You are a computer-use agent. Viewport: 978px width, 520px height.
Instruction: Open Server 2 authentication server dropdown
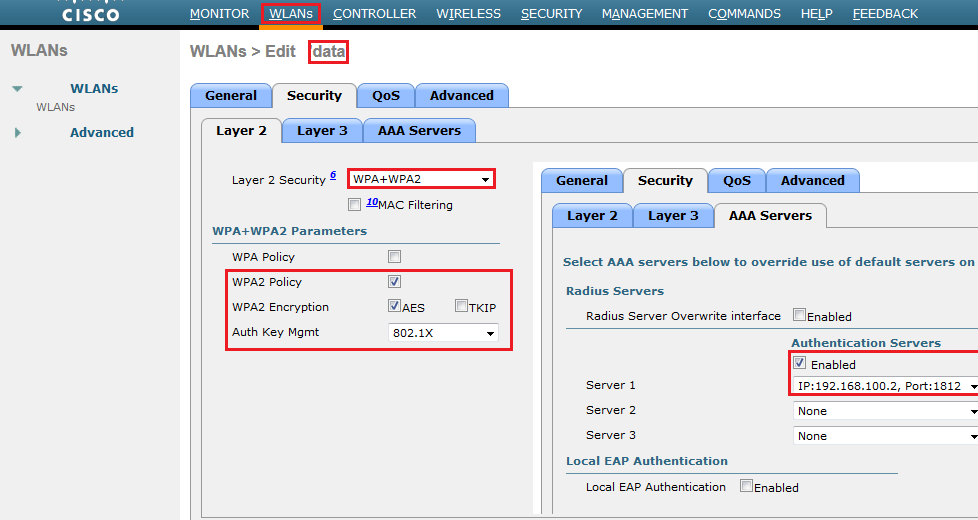pyautogui.click(x=884, y=411)
